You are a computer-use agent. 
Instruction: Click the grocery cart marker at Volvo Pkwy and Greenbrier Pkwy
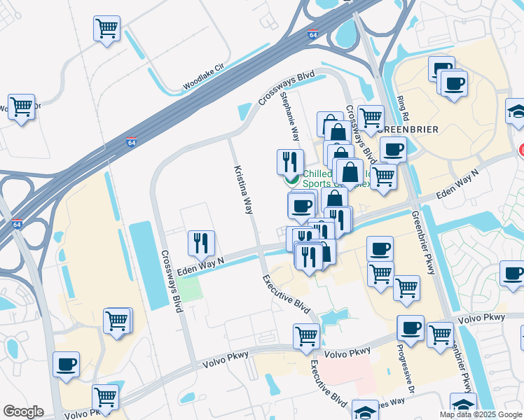click(441, 335)
